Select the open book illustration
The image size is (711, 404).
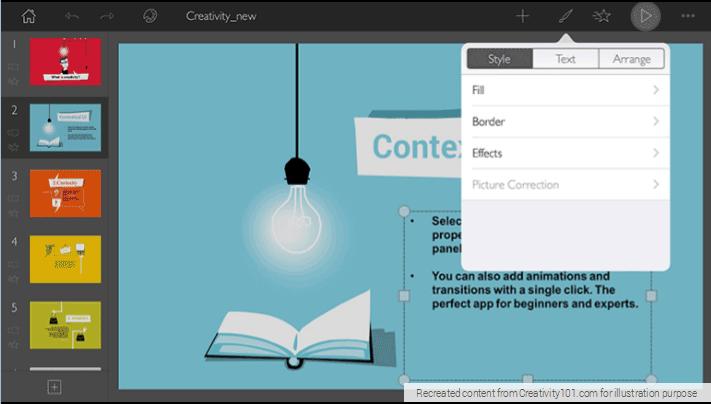pyautogui.click(x=297, y=332)
